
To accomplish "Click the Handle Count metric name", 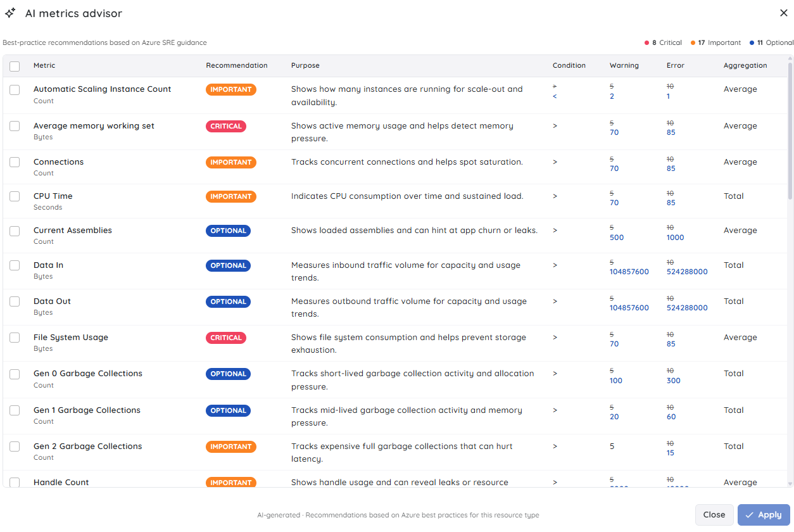I will (x=61, y=483).
